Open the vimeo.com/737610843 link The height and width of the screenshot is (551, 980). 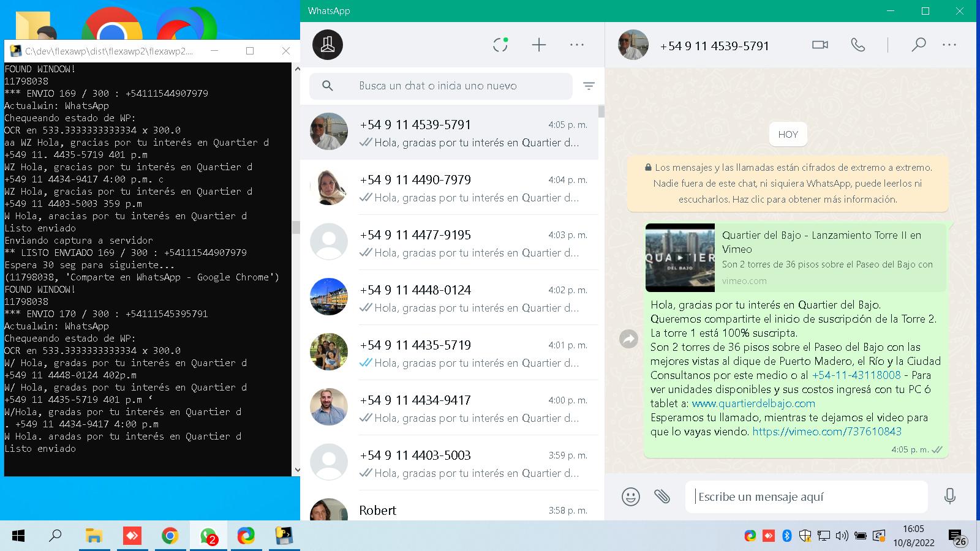(x=827, y=432)
